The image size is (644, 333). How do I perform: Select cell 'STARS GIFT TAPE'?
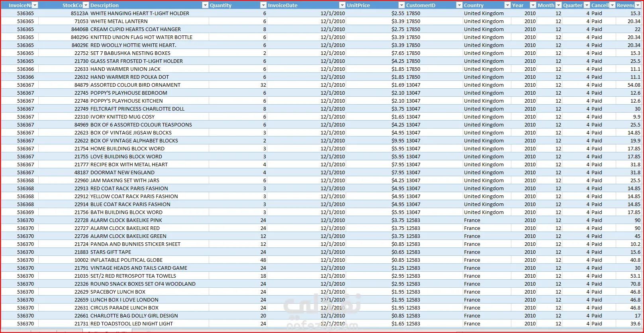(x=149, y=252)
